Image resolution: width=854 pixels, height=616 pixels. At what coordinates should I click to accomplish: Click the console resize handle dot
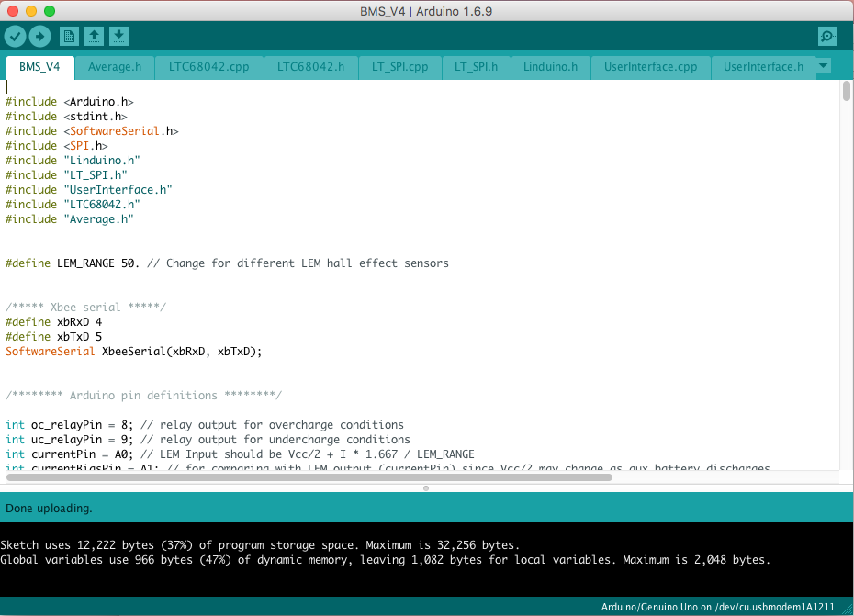[x=426, y=488]
